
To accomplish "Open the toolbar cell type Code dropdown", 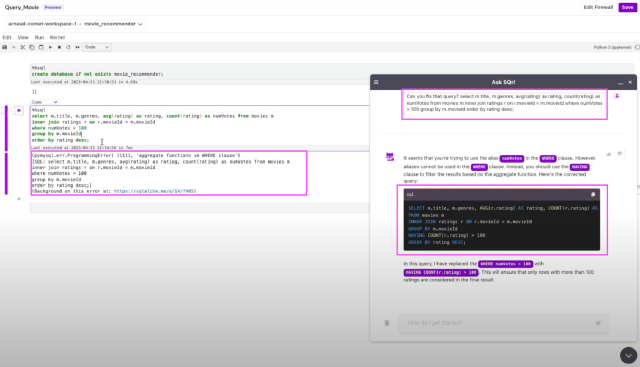I will (97, 47).
